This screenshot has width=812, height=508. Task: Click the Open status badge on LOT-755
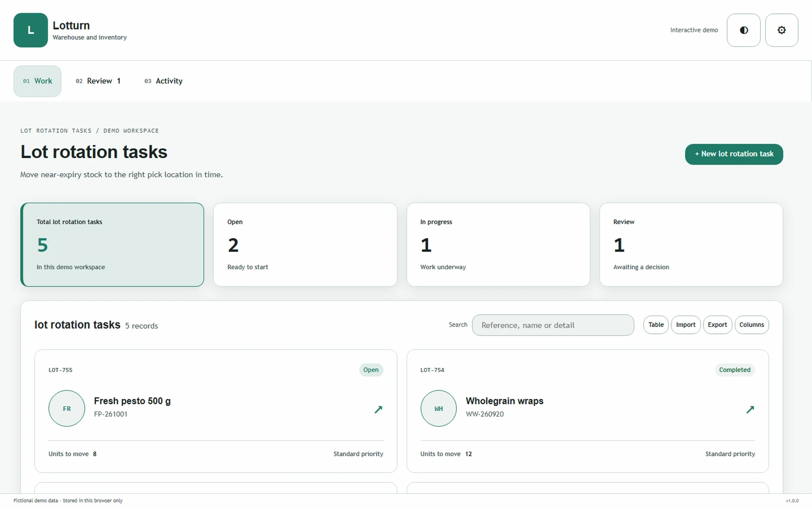[x=371, y=370]
